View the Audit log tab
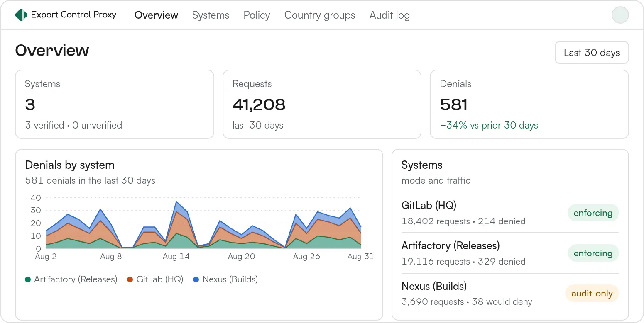Screen dimensions: 644x323 [389, 15]
